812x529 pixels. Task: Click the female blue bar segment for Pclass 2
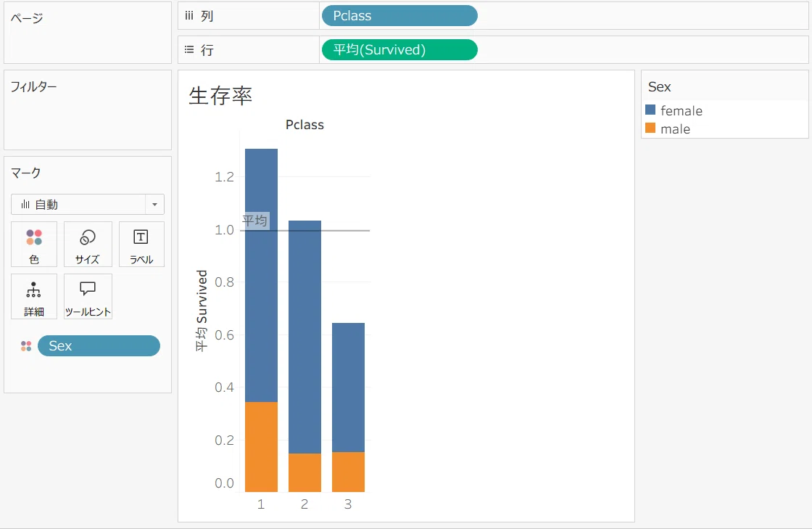[304, 337]
